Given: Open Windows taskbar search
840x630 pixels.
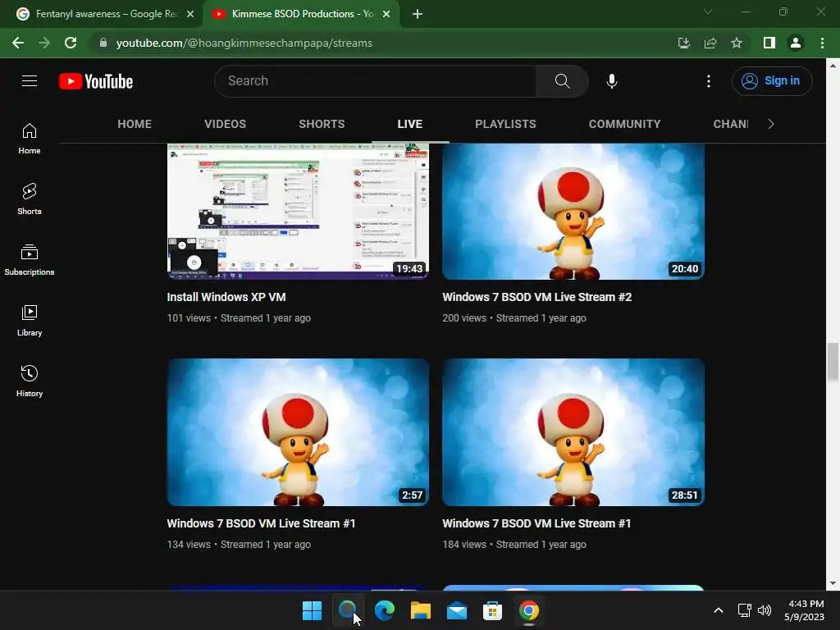Looking at the screenshot, I should coord(348,610).
